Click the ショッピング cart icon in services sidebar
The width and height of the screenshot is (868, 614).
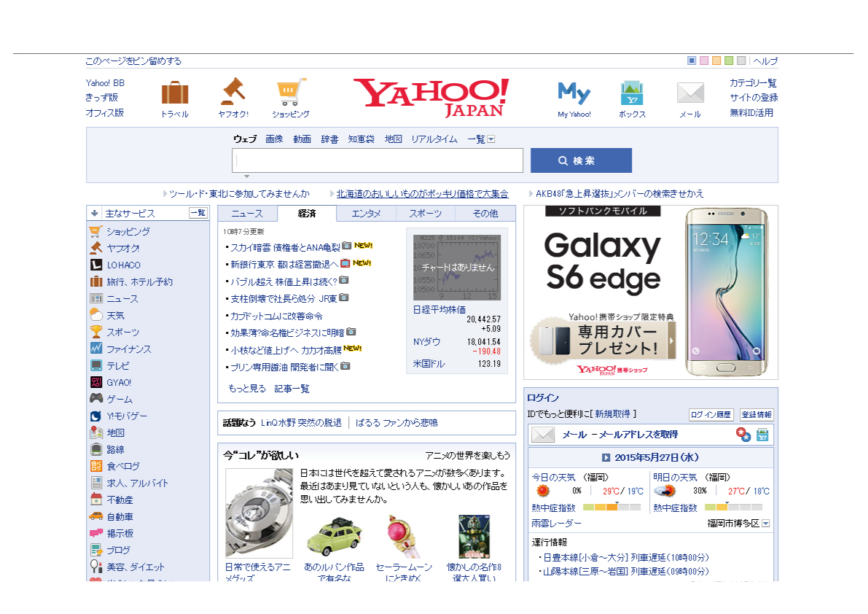tap(96, 231)
